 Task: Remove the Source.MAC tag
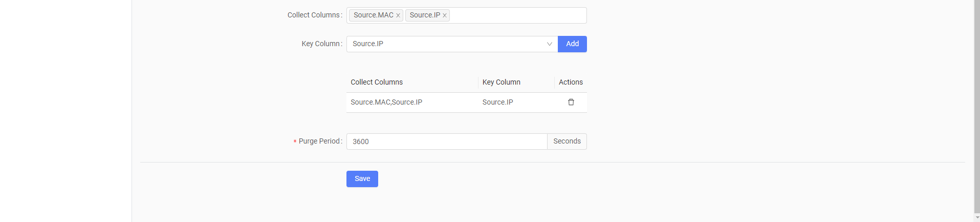point(398,15)
